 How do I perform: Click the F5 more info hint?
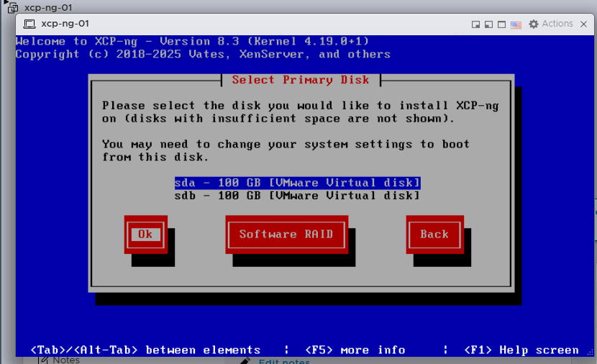tap(355, 350)
